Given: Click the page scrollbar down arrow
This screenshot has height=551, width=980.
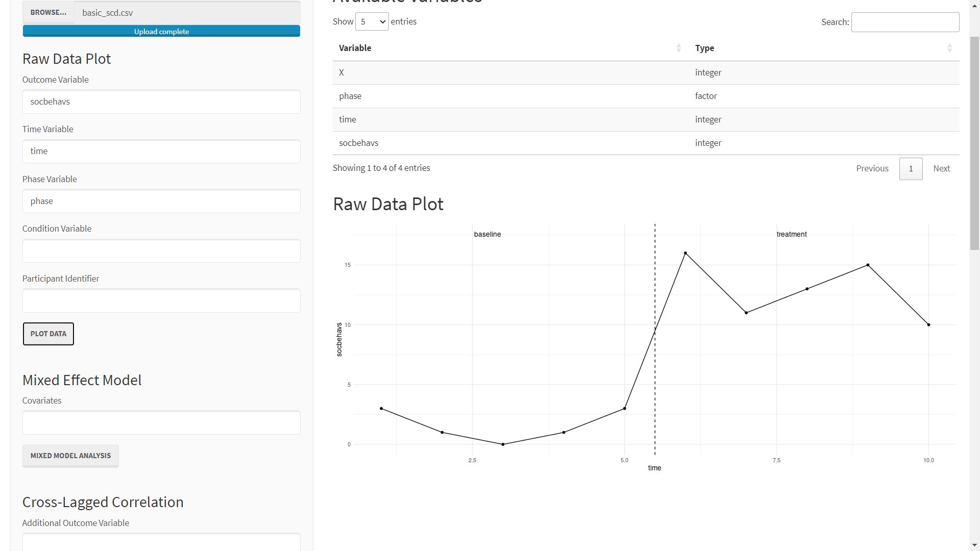Looking at the screenshot, I should [974, 545].
